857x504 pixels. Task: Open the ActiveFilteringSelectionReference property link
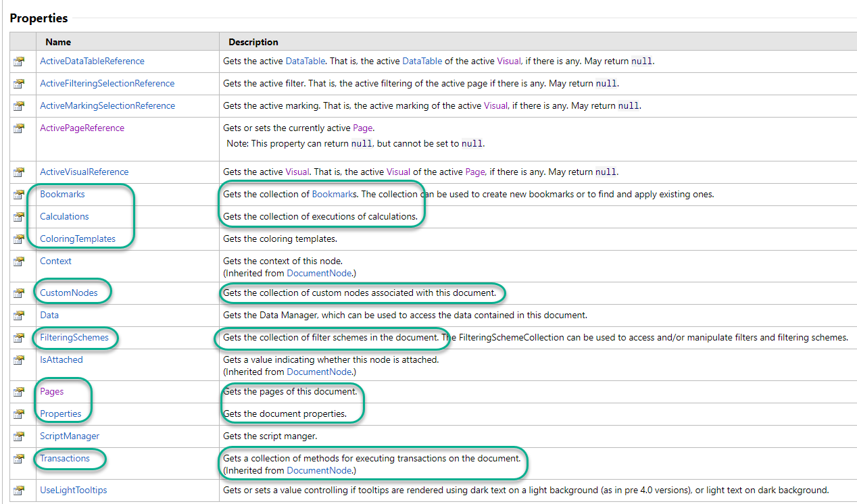tap(107, 83)
